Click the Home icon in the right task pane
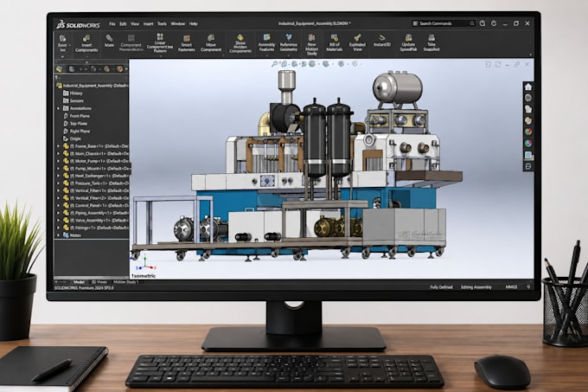588x392 pixels. (528, 87)
